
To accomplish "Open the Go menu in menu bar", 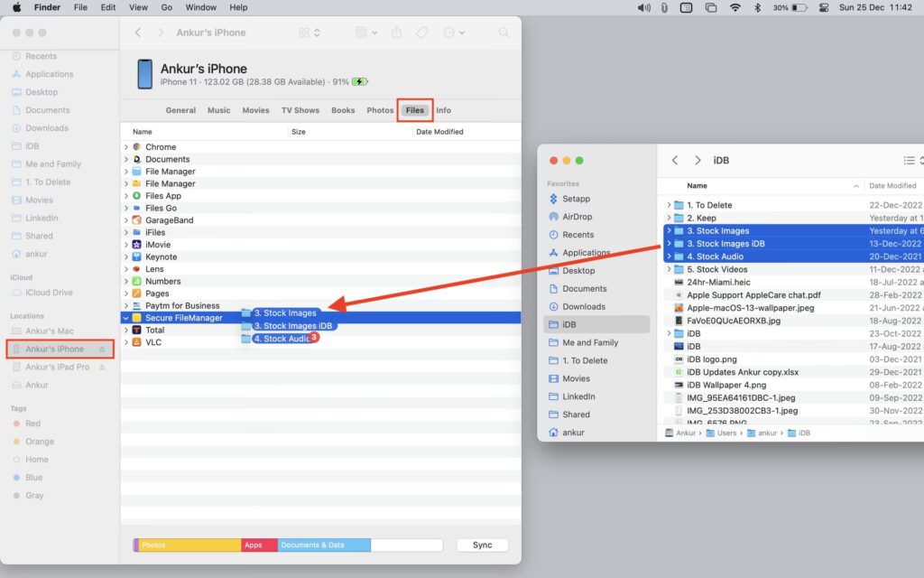I will click(x=166, y=7).
